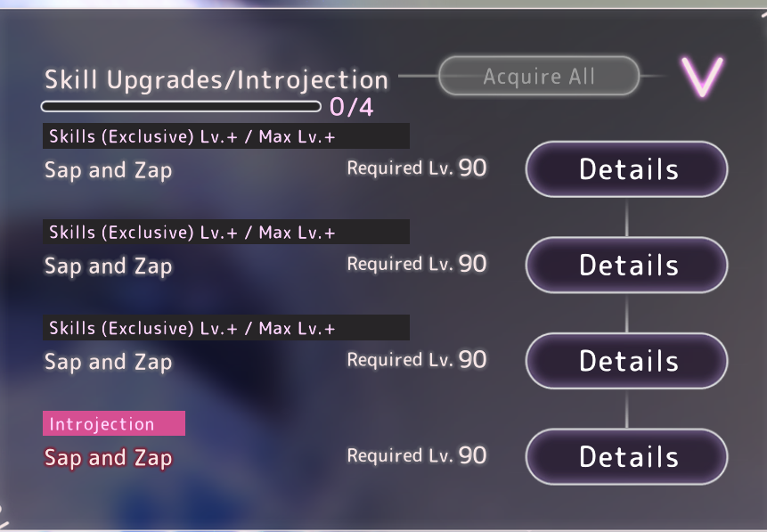
Task: Select the third Skills (Exclusive) Lv.+ header
Action: point(226,328)
